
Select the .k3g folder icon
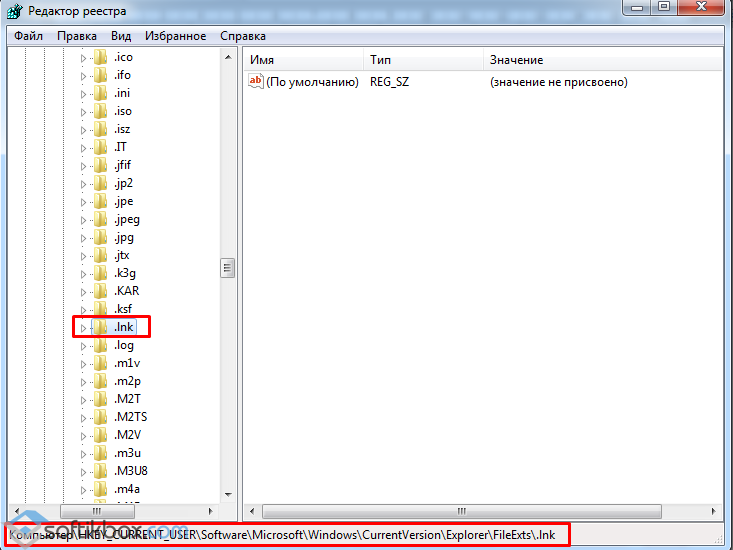pyautogui.click(x=100, y=273)
